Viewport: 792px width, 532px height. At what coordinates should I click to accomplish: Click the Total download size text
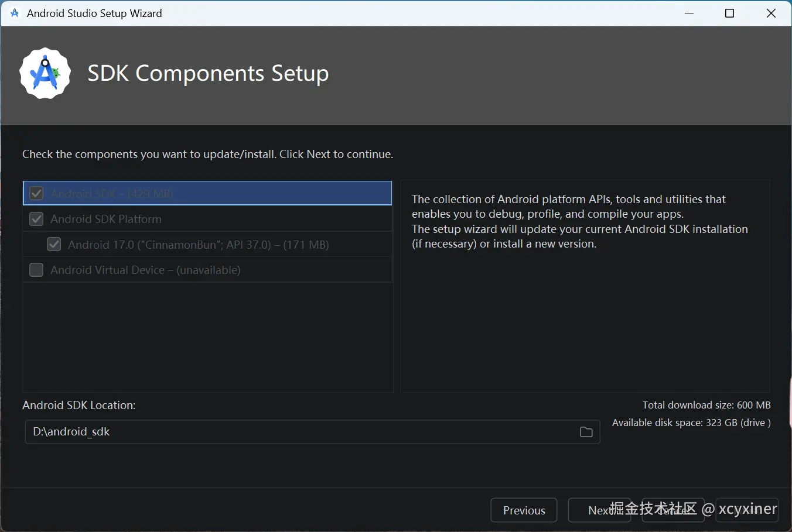[x=706, y=405]
